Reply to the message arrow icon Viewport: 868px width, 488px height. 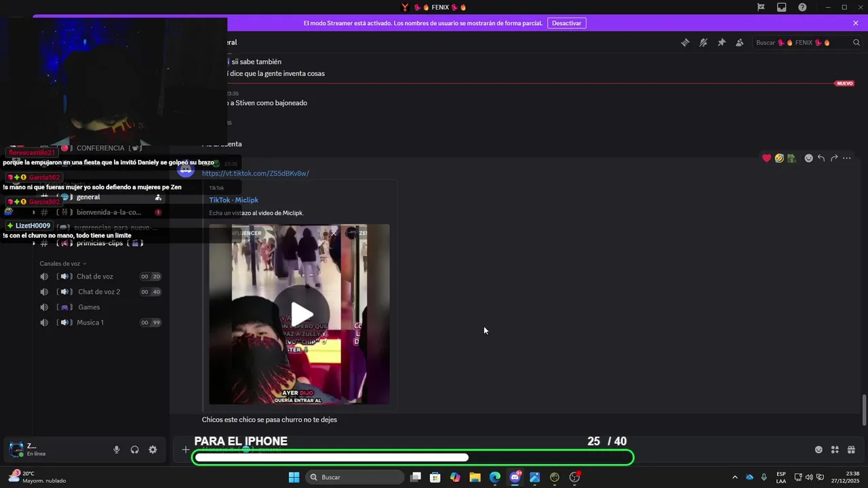point(821,158)
